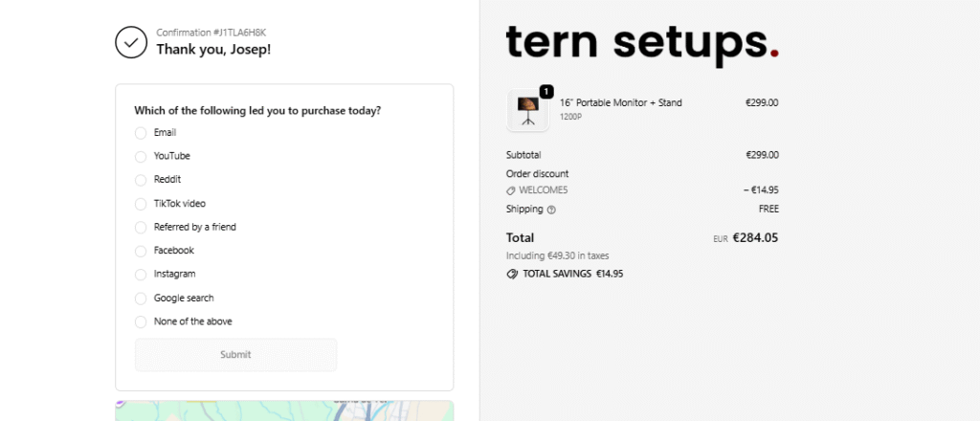Open the Portable Monitor product thumbnail
The height and width of the screenshot is (421, 980).
(527, 110)
